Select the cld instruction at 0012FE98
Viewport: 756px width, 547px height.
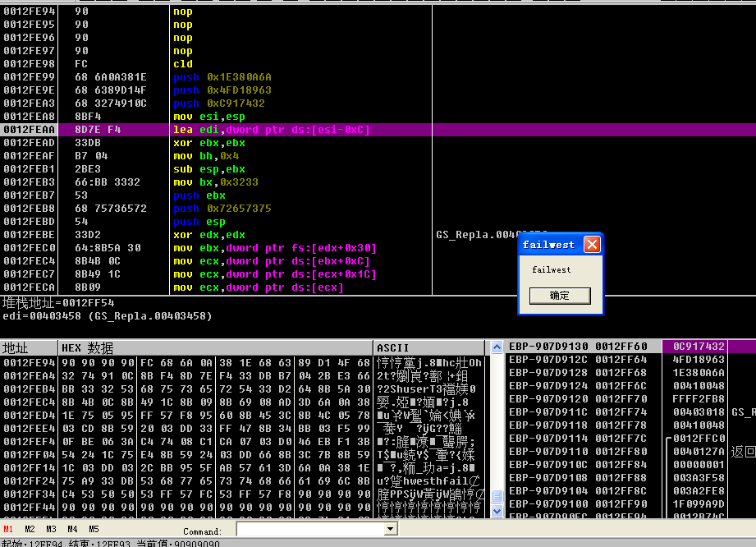click(x=183, y=64)
